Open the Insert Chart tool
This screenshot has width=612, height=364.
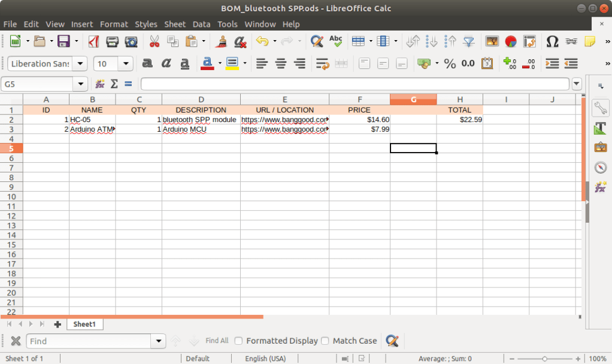510,41
